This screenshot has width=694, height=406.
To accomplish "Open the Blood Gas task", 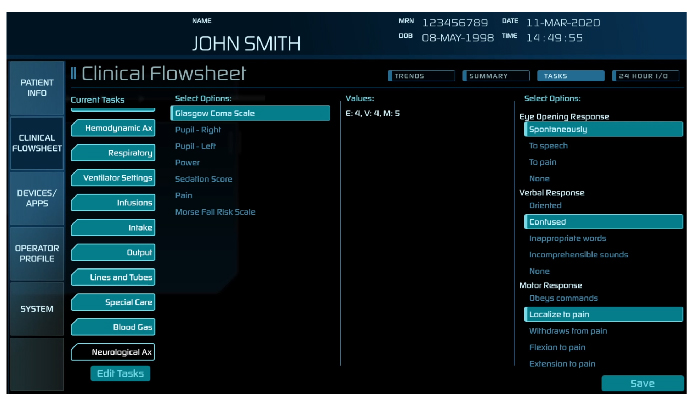I will [x=113, y=327].
